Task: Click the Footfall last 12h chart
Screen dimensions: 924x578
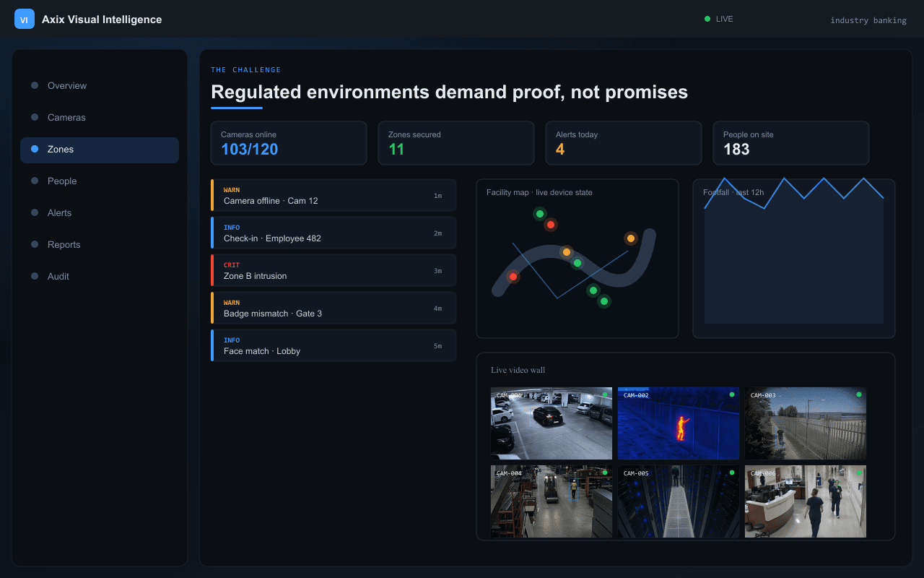Action: pyautogui.click(x=794, y=259)
